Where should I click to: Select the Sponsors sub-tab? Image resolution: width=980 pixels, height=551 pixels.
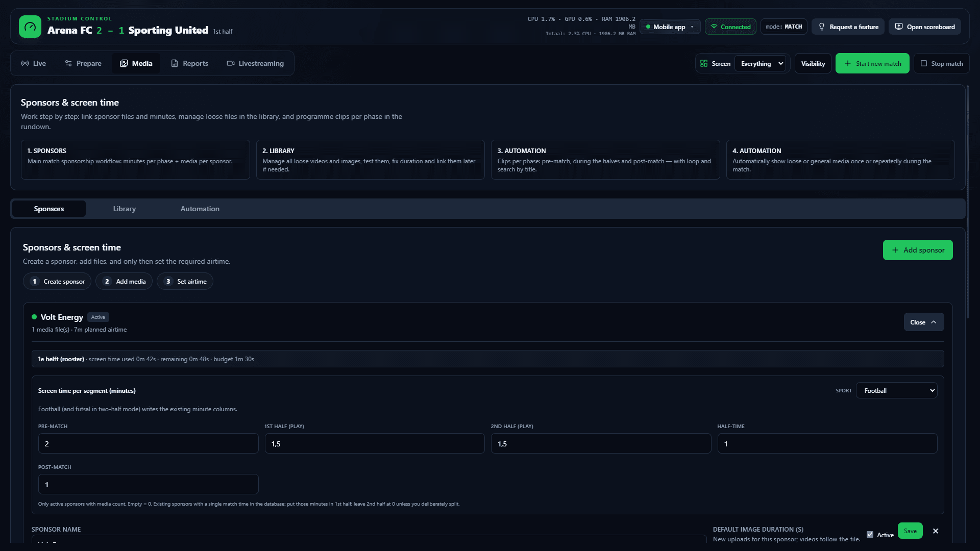[49, 209]
